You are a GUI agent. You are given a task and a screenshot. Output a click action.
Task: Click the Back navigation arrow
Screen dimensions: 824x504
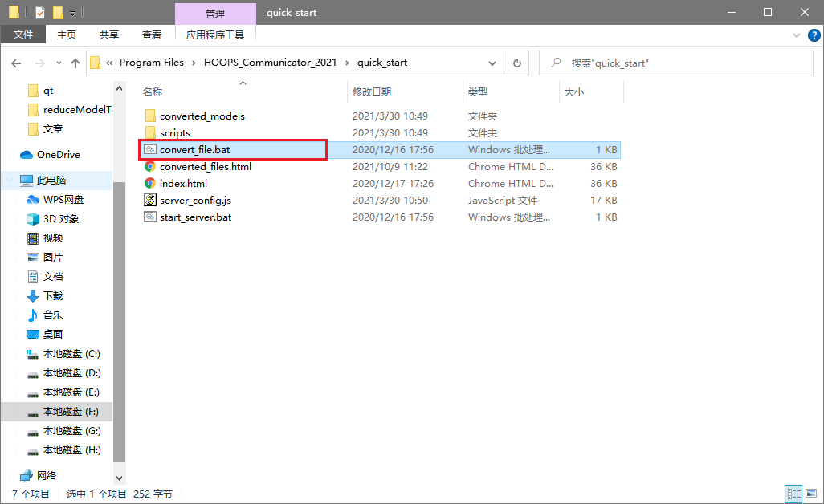click(x=16, y=63)
